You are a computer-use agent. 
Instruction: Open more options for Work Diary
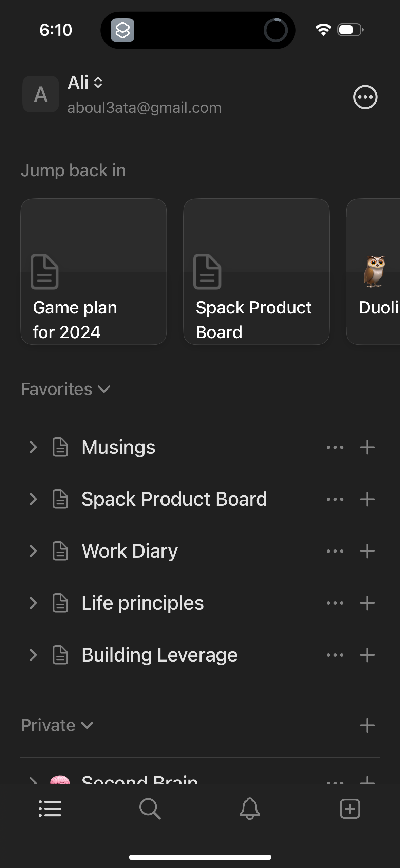[335, 551]
